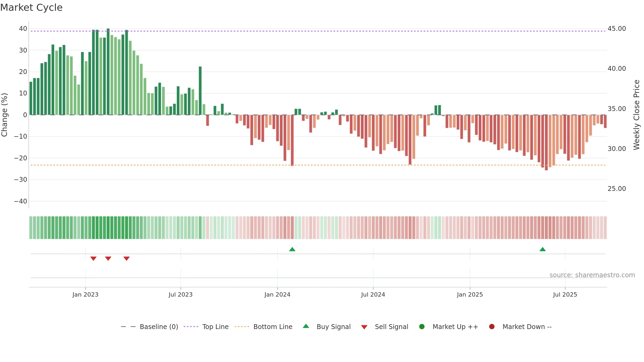
Task: Click the Market Cycle chart title
Action: click(x=31, y=8)
